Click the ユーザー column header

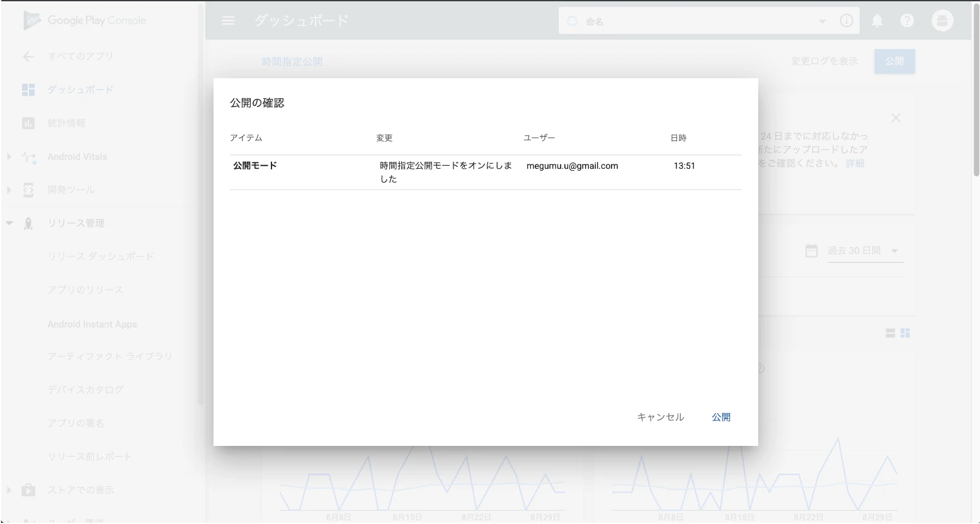click(x=539, y=138)
